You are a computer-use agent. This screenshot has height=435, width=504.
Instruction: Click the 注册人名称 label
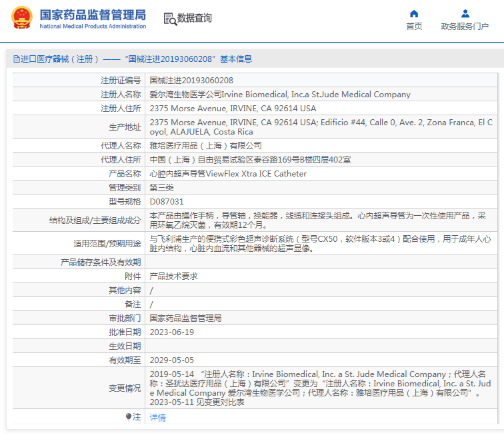[x=121, y=95]
